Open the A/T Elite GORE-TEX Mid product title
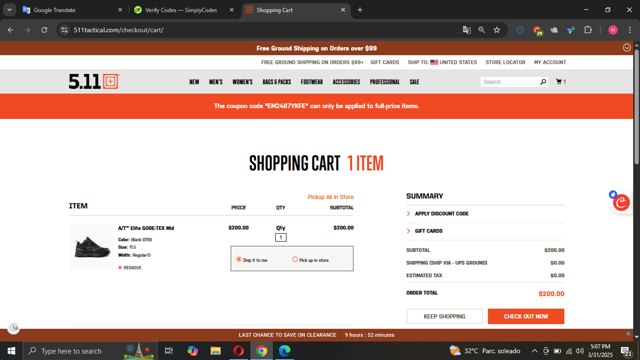Image resolution: width=640 pixels, height=360 pixels. 146,228
